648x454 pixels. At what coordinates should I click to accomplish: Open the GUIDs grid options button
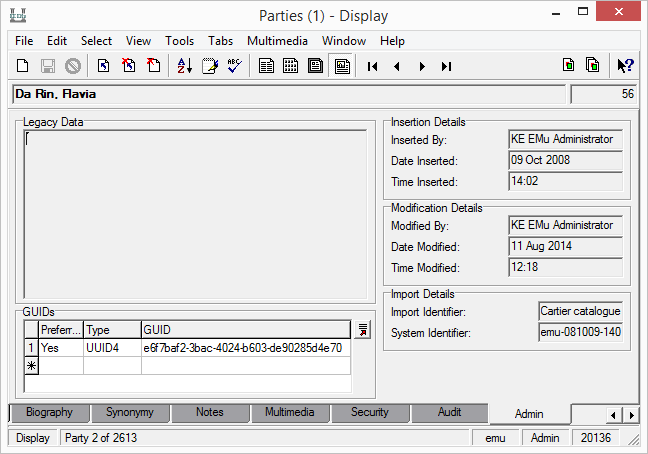point(362,330)
